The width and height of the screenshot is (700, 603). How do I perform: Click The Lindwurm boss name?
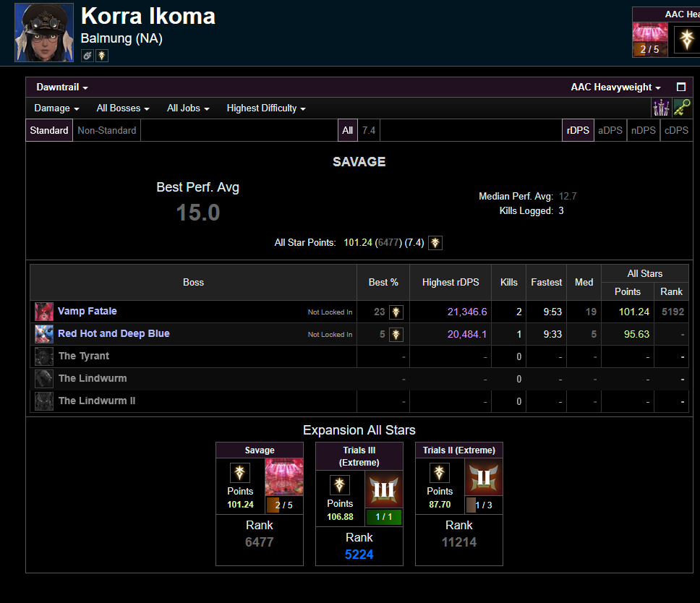tap(93, 378)
